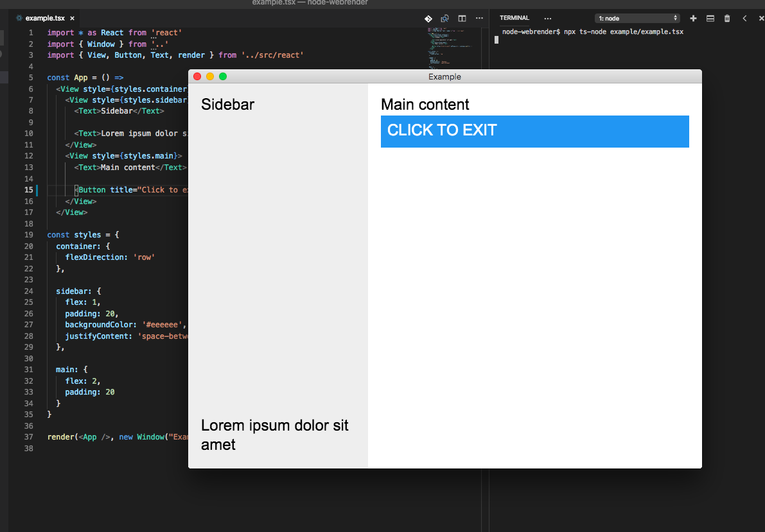This screenshot has height=532, width=765.
Task: Click the 'flex: 2,' code line
Action: 83,381
